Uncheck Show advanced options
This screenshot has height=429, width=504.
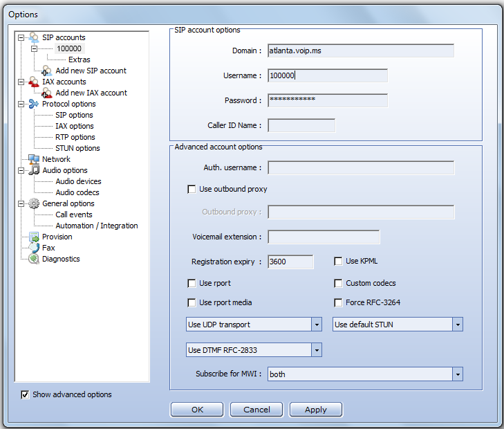point(26,394)
